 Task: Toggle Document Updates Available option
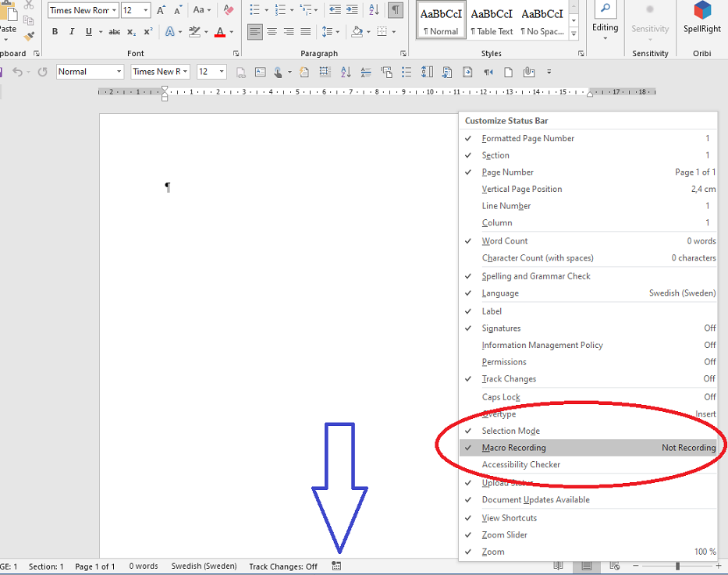click(588, 500)
